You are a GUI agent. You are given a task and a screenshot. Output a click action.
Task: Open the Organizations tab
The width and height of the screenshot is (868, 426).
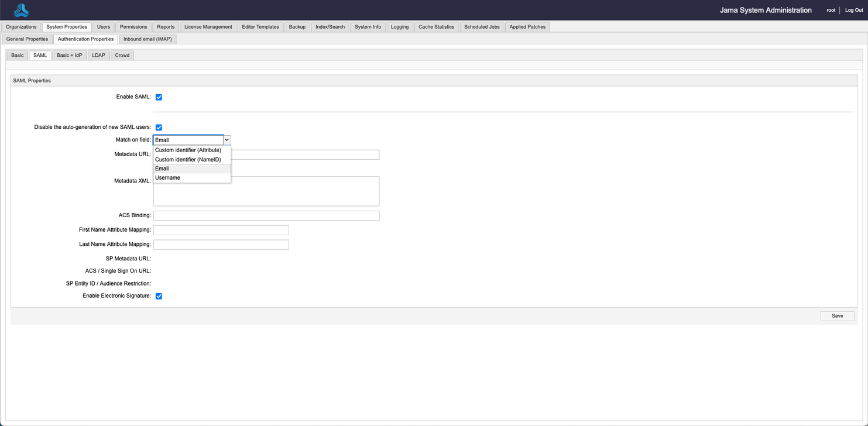pos(21,27)
